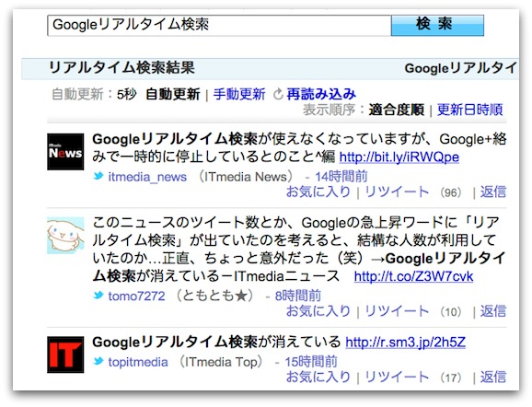Open the ITmedia Top red IT avatar
The image size is (532, 407).
click(65, 355)
